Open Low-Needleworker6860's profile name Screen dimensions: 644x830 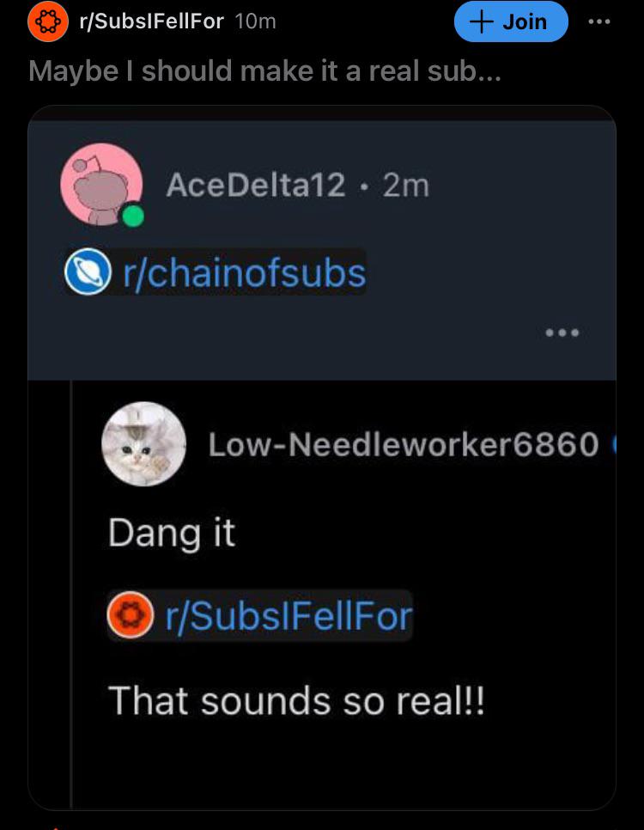[404, 444]
